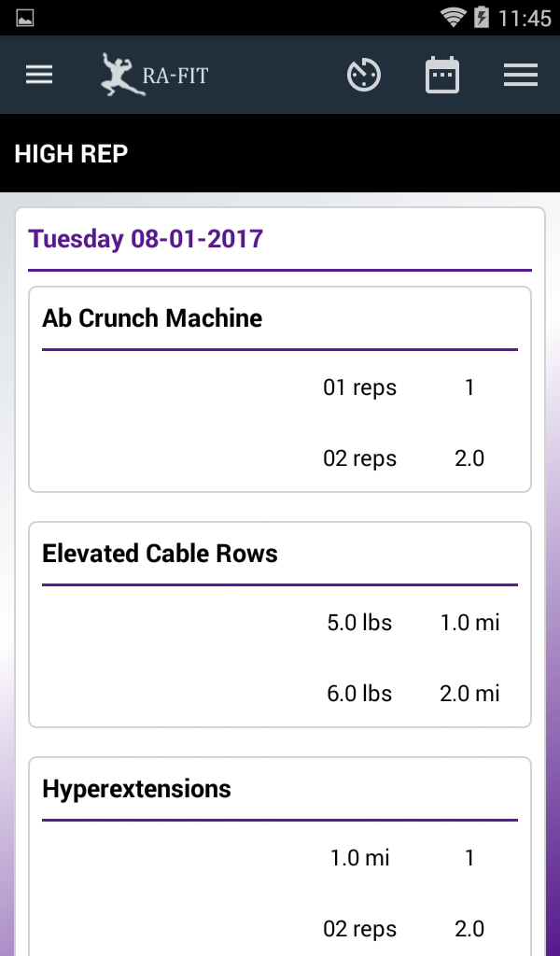Open the left hamburger navigation menu
This screenshot has width=560, height=956.
[39, 76]
